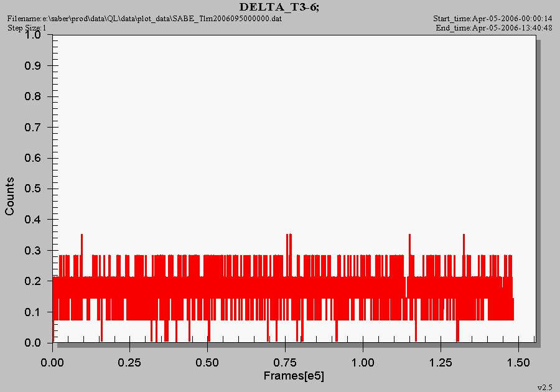Viewport: 560px width, 392px height.
Task: Click y-axis tick label 0.3
Action: click(32, 251)
